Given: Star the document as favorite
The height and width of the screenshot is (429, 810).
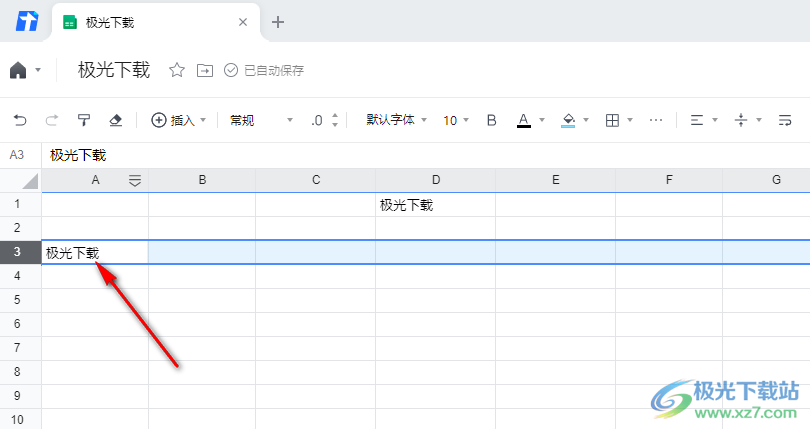Looking at the screenshot, I should [177, 70].
